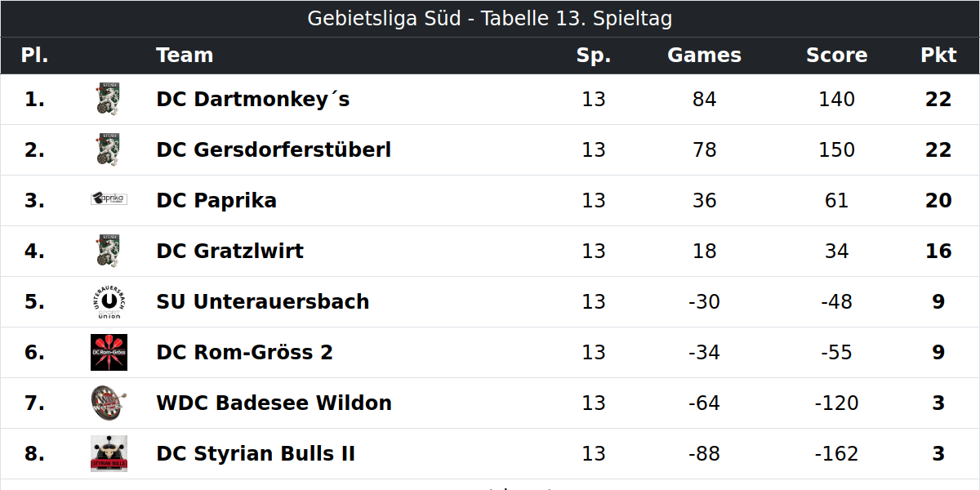
Task: Click the Sp. column header
Action: tap(594, 56)
